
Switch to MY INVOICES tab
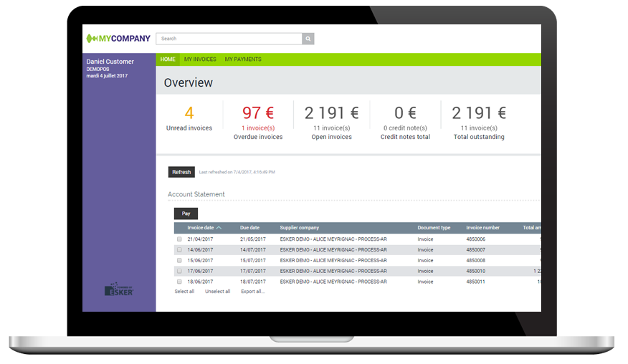(x=200, y=59)
